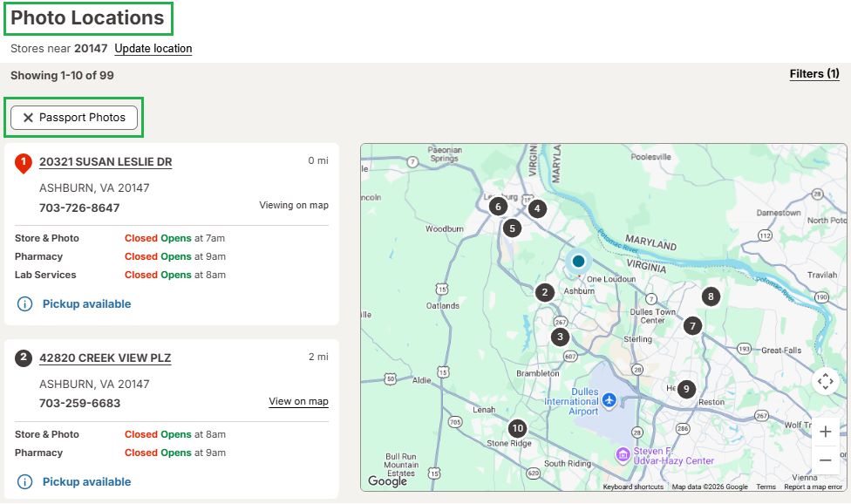The width and height of the screenshot is (851, 504).
Task: Zoom out the map with minus
Action: tap(826, 460)
